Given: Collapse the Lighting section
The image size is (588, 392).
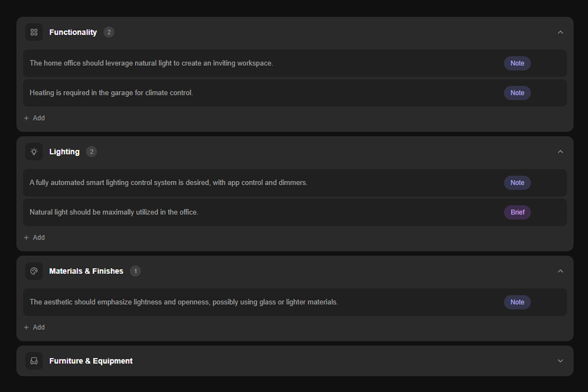Looking at the screenshot, I should (561, 152).
